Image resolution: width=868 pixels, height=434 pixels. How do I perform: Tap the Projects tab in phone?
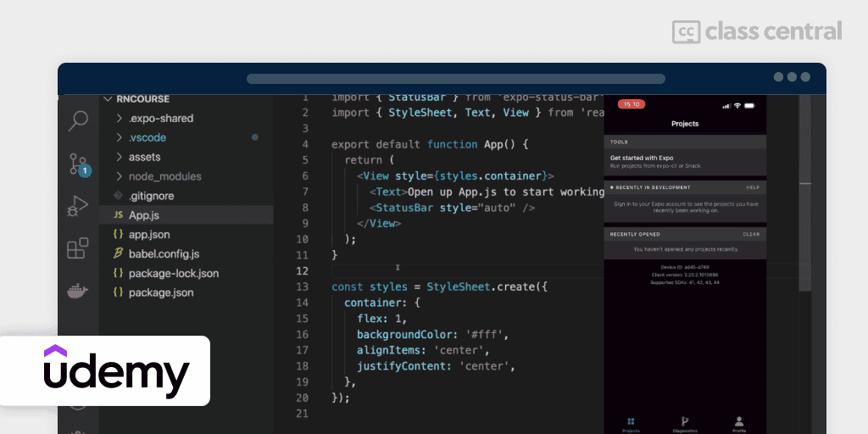tap(631, 426)
